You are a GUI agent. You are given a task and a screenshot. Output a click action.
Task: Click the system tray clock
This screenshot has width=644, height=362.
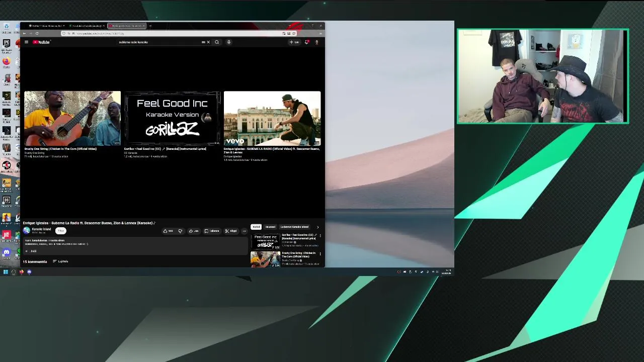[446, 272]
